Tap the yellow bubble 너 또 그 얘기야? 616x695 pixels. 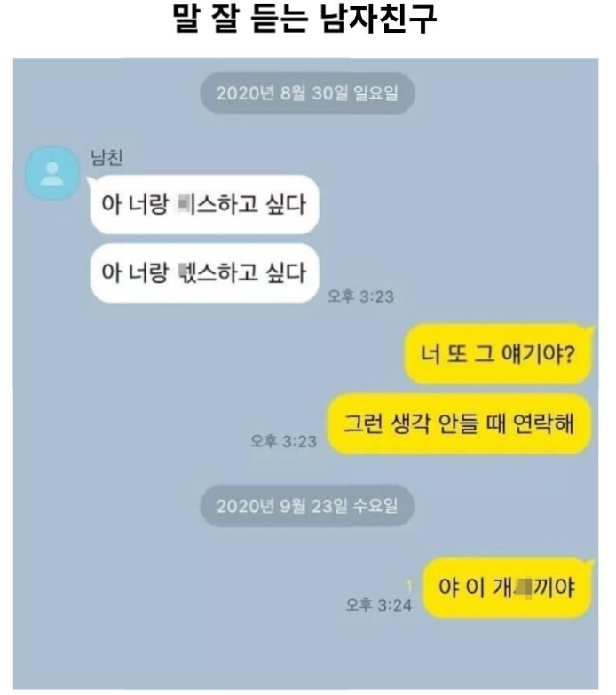tap(498, 353)
